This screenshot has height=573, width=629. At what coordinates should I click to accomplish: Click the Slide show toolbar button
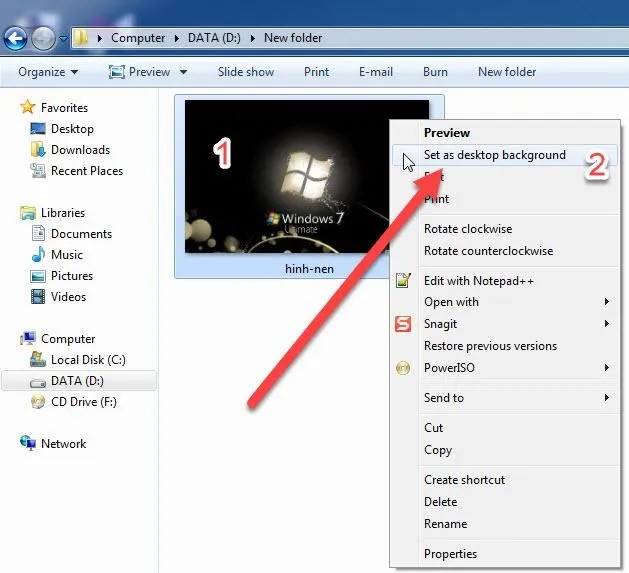pos(246,72)
